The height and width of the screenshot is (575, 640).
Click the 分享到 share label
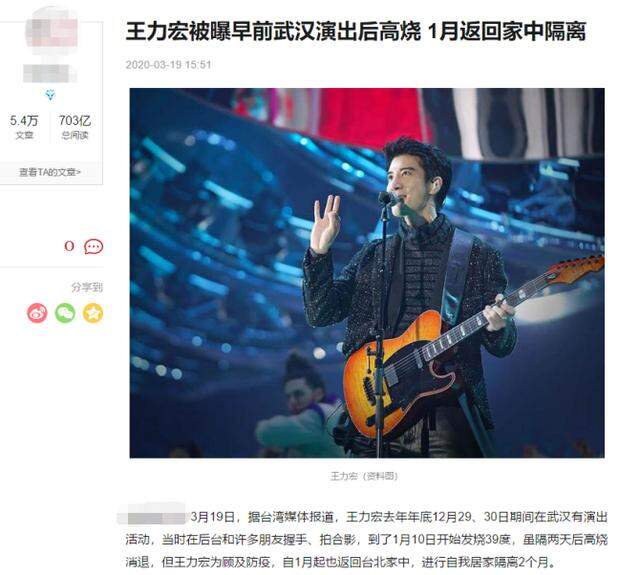click(x=87, y=287)
